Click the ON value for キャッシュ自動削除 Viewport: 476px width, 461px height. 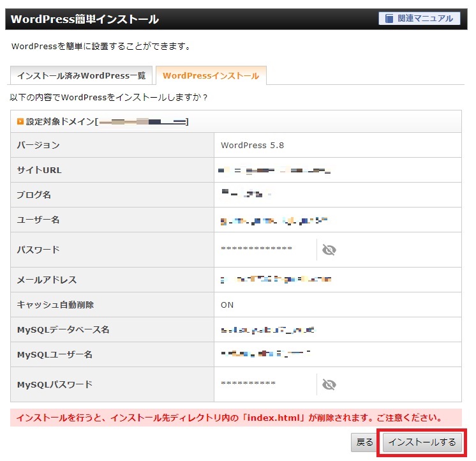pyautogui.click(x=227, y=305)
